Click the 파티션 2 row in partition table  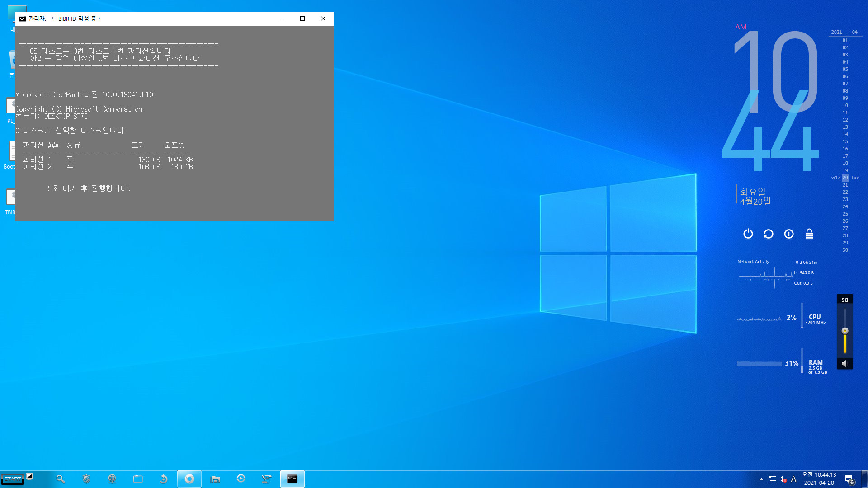(x=108, y=167)
